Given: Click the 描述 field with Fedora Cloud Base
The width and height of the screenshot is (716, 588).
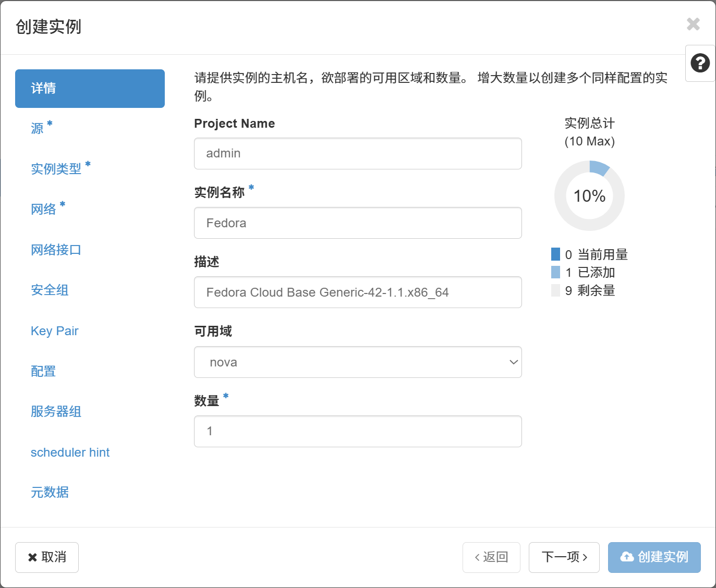Looking at the screenshot, I should 358,292.
